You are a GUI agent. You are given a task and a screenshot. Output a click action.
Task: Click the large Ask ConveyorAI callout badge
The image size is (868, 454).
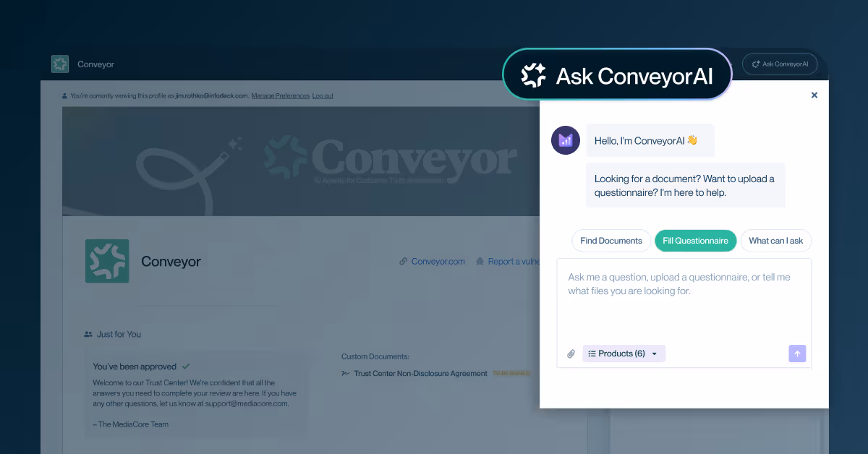617,74
